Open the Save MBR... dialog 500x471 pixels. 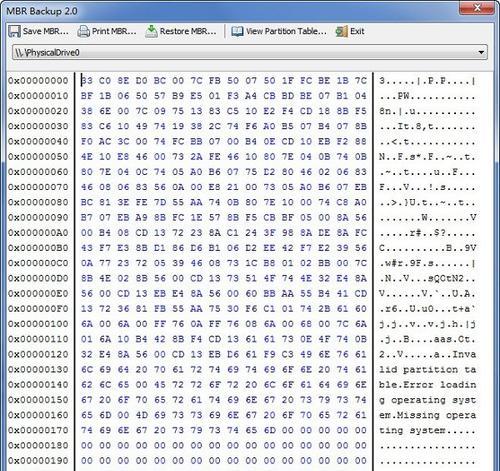(46, 31)
